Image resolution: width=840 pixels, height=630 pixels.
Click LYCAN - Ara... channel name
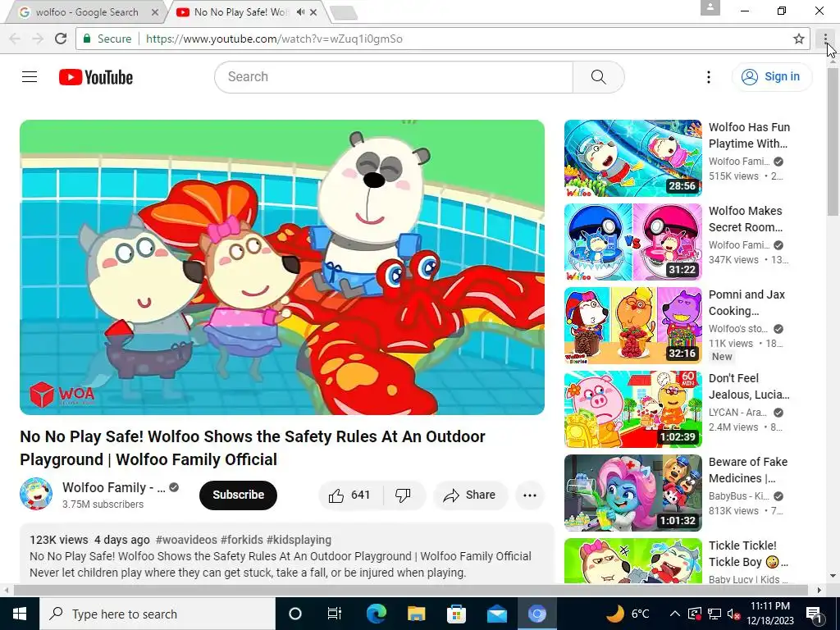[x=737, y=412]
